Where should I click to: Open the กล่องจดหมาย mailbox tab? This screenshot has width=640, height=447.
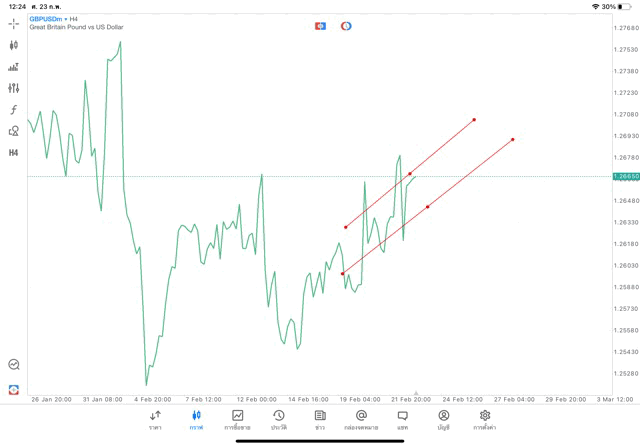point(360,419)
